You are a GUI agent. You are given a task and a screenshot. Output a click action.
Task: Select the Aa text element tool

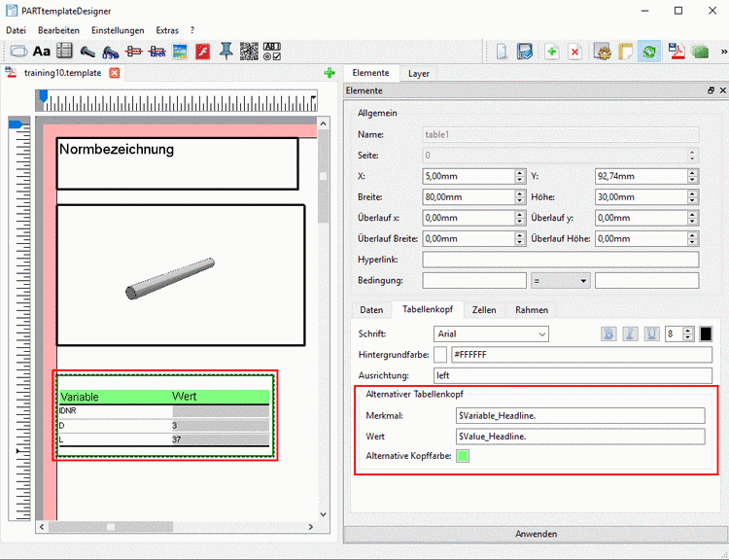tap(42, 52)
